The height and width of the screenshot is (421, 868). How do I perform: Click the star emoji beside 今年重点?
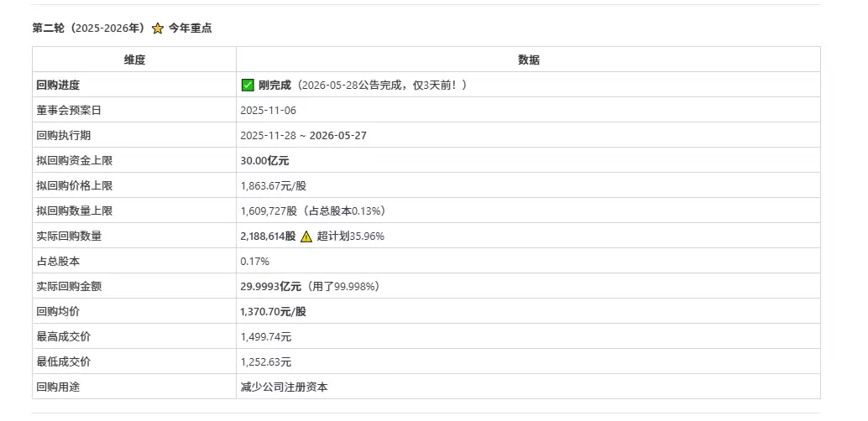tap(158, 29)
